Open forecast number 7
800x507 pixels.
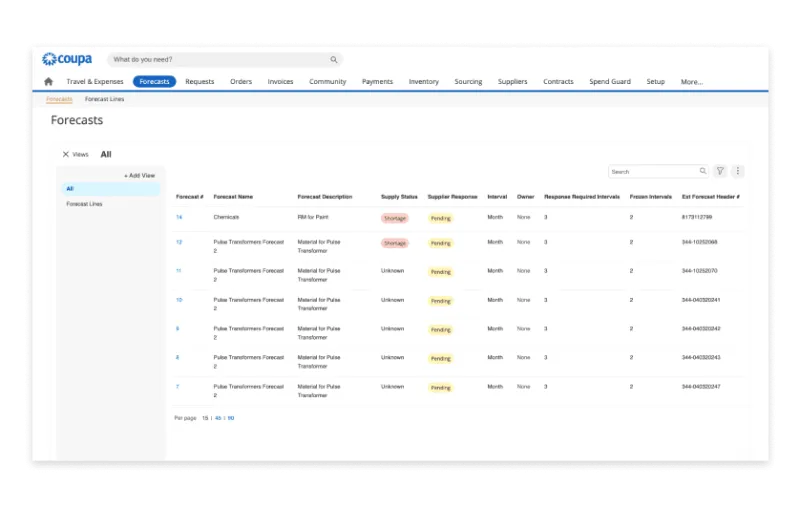pyautogui.click(x=178, y=387)
